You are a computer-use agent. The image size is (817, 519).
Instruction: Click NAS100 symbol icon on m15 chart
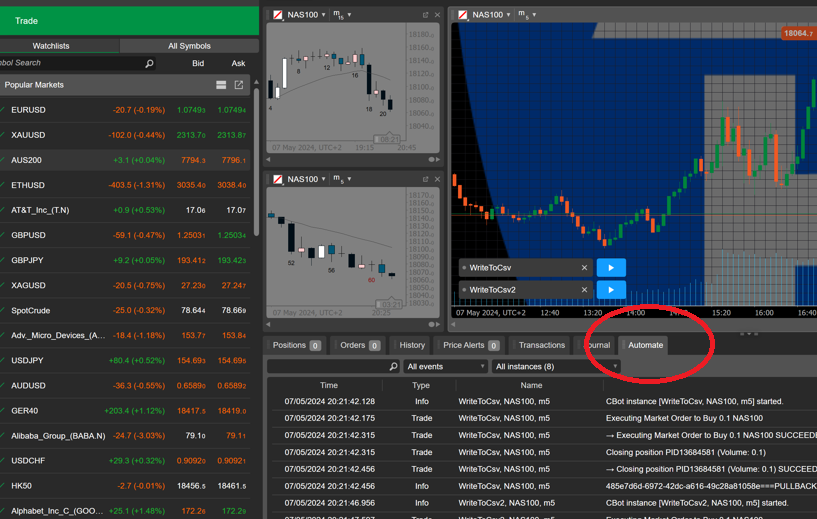point(278,15)
